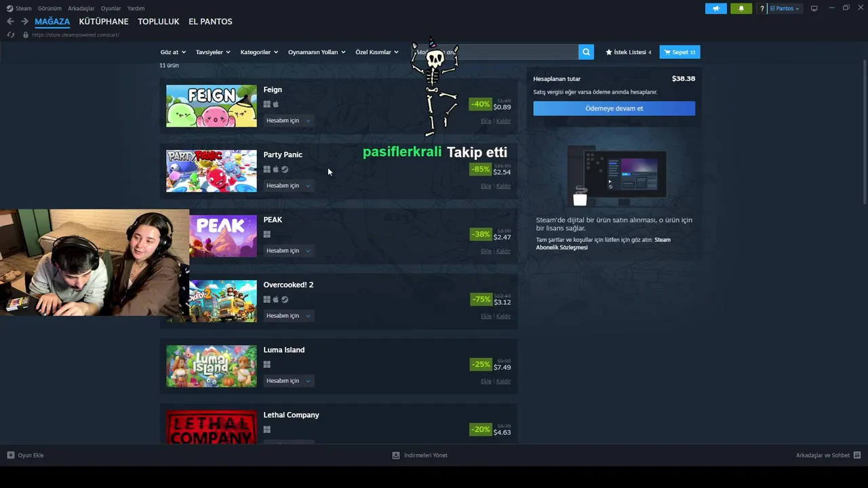Click the store search input field
Screen dimensions: 868x488
[x=495, y=52]
